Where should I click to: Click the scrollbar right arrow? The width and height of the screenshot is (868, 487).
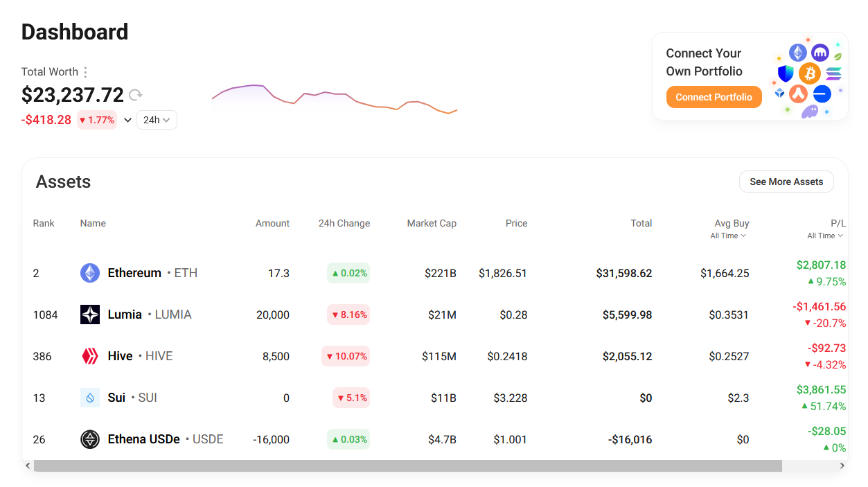tap(842, 466)
